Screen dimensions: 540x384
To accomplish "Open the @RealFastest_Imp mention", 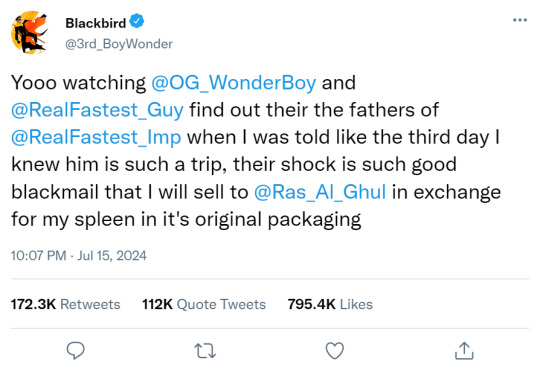I will (x=96, y=137).
